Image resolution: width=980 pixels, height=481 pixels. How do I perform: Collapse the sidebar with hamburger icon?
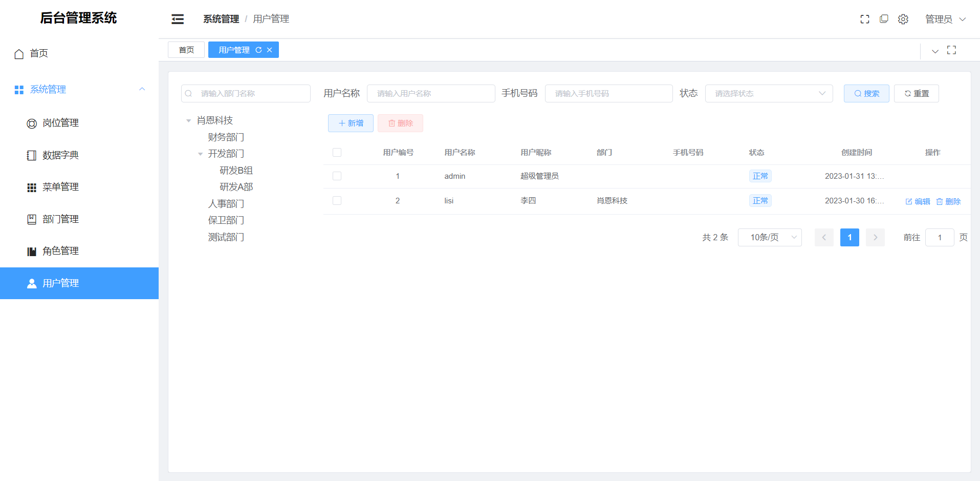click(x=178, y=19)
